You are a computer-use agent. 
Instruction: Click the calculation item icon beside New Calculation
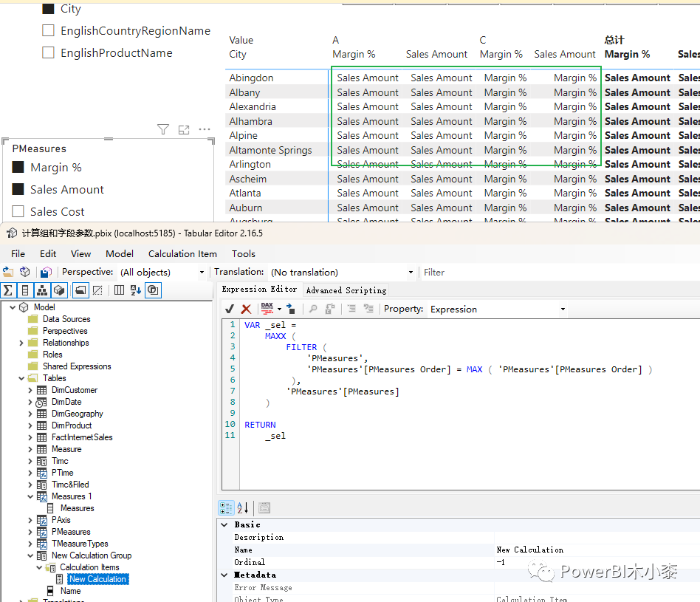pos(59,579)
